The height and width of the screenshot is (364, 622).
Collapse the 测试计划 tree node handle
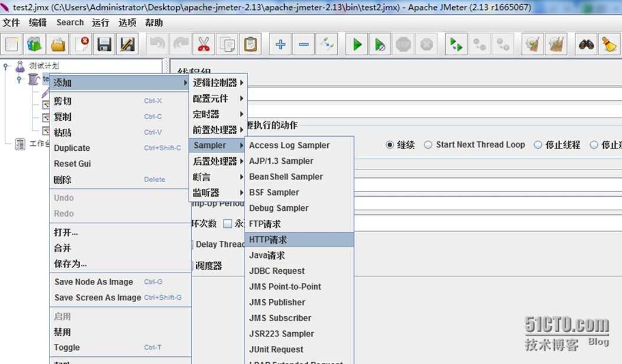tap(5, 67)
